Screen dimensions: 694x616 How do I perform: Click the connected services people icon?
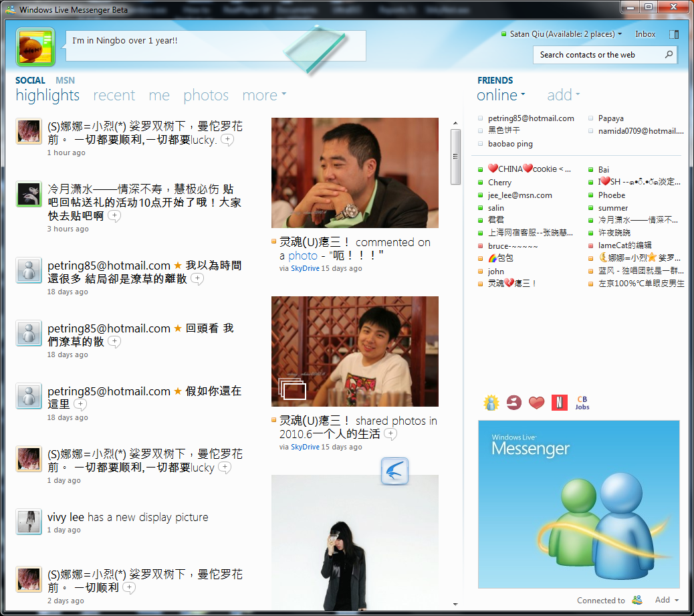[x=637, y=600]
